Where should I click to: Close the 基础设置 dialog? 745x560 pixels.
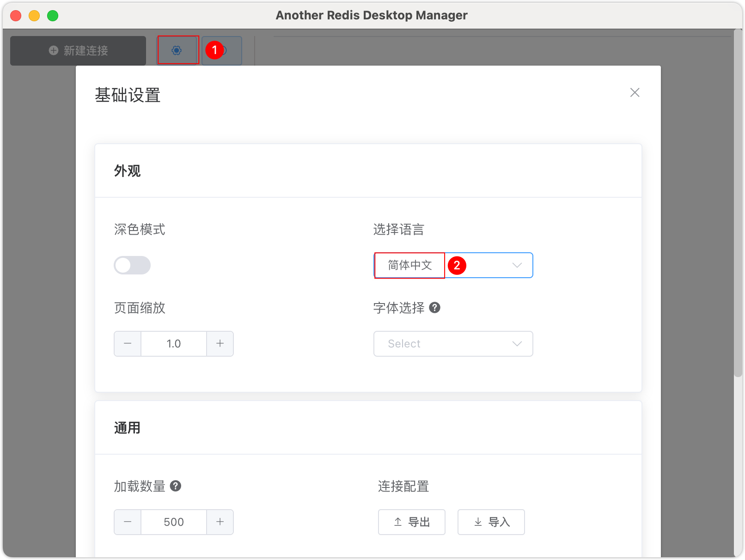tap(635, 92)
